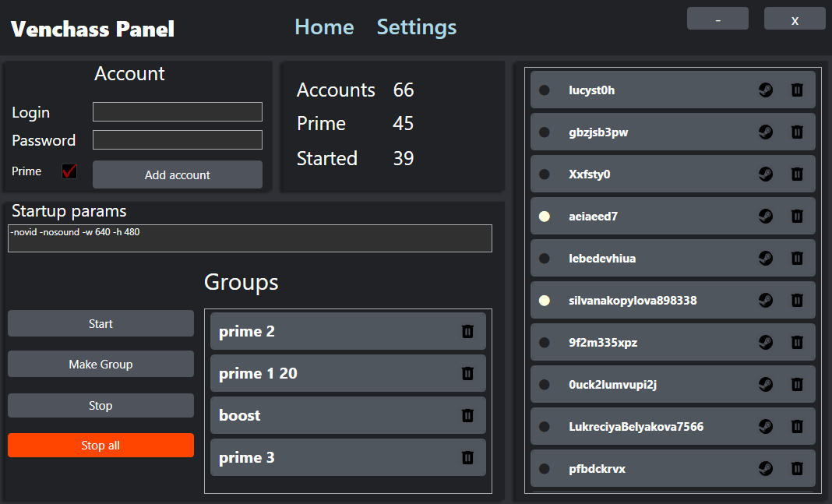Remove the prime 3 group via trash icon
The height and width of the screenshot is (504, 832).
[467, 457]
